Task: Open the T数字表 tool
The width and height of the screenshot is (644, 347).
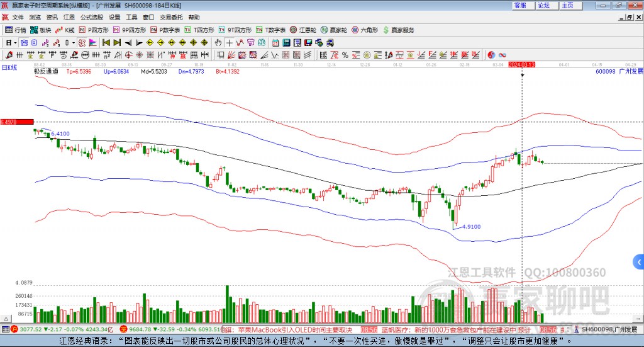Action: [270, 30]
